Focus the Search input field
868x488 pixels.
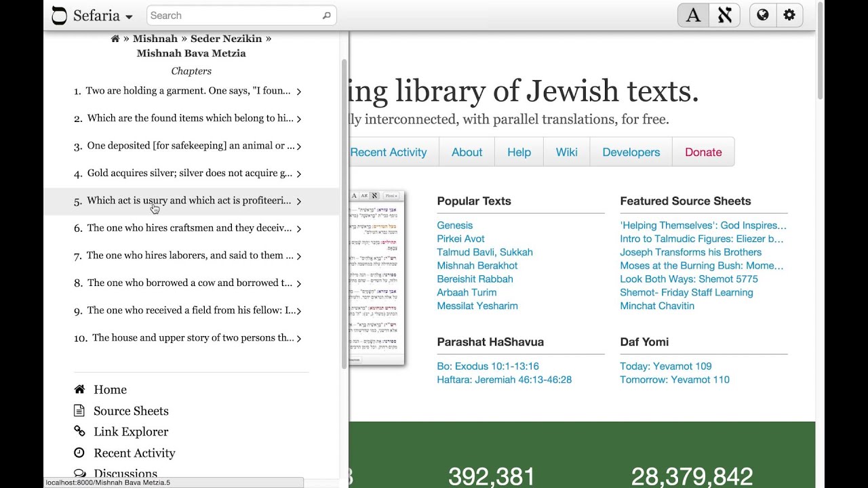tap(241, 16)
